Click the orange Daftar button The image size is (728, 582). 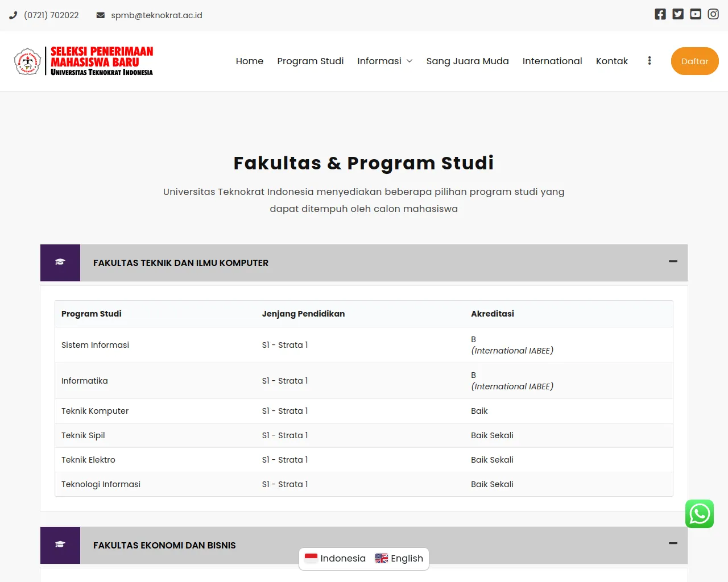[695, 61]
